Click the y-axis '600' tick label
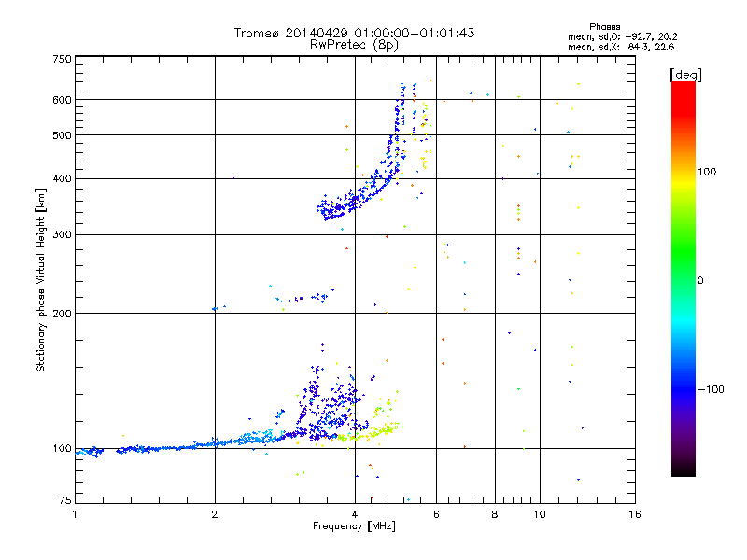747x560 pixels. pos(62,100)
